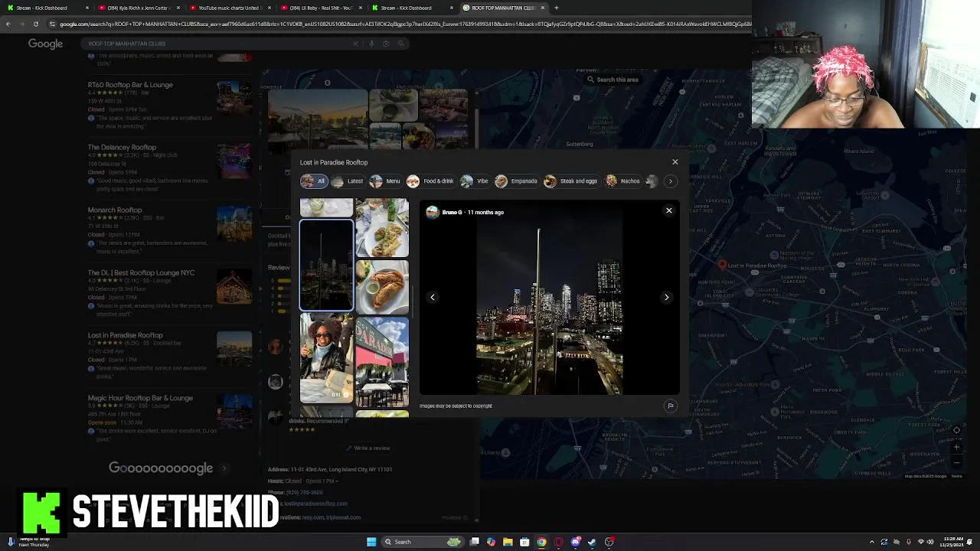Submit the query with the magnifier icon
980x551 pixels.
click(x=400, y=44)
